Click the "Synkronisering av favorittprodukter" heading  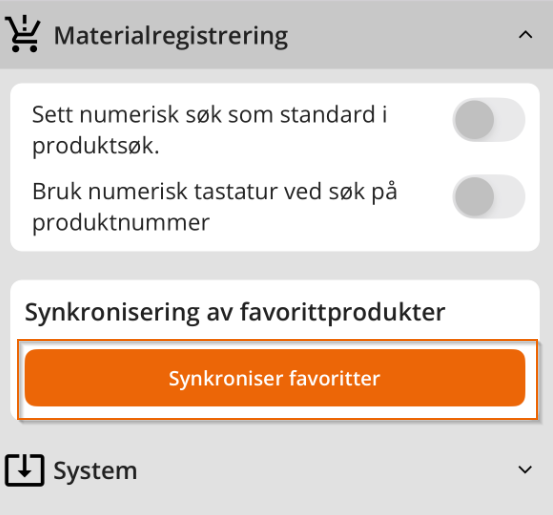(235, 313)
